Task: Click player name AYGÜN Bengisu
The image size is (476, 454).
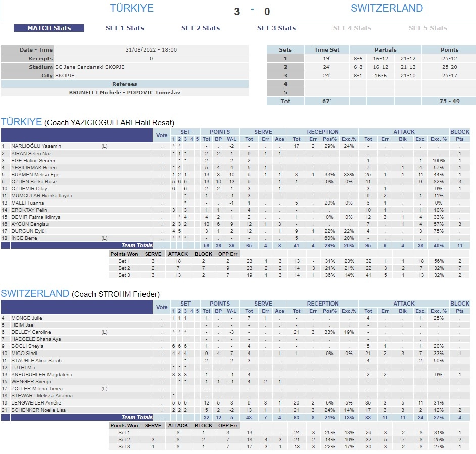Action: pos(30,224)
